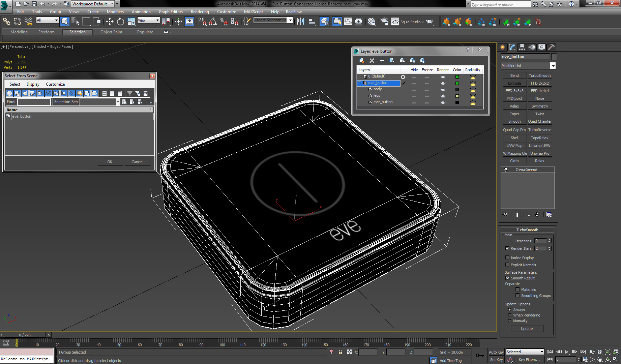Click Delete layer X icon in Layer dialog
Screen dimensions: 621x364
(372, 61)
